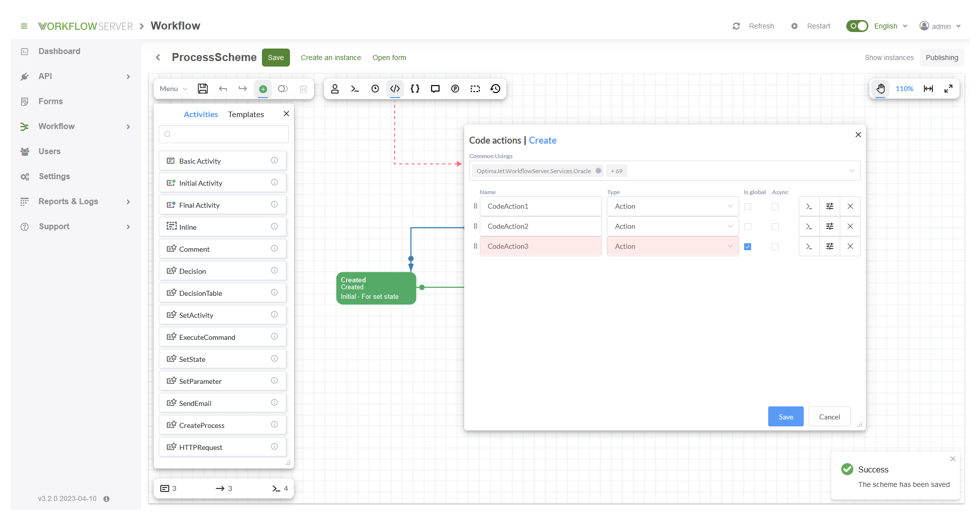
Task: Open Type dropdown for CodeAction1
Action: coord(673,206)
